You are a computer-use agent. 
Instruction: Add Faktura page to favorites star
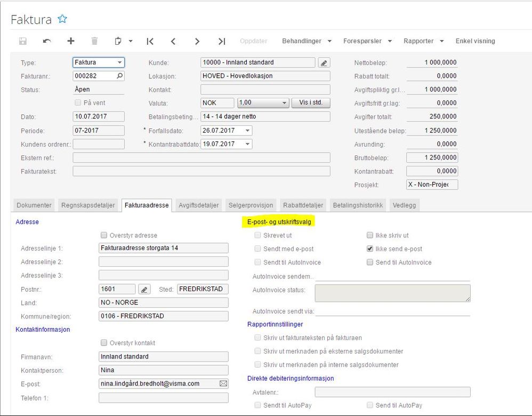pyautogui.click(x=62, y=19)
